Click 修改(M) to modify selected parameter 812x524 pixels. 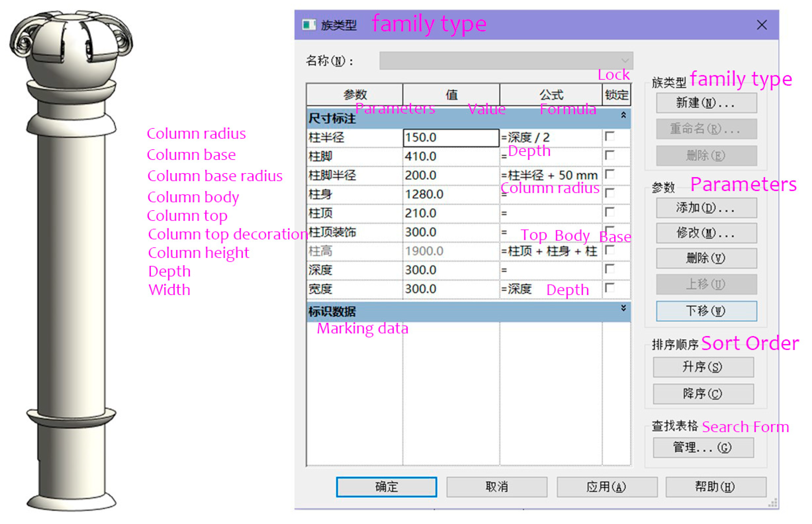[706, 233]
